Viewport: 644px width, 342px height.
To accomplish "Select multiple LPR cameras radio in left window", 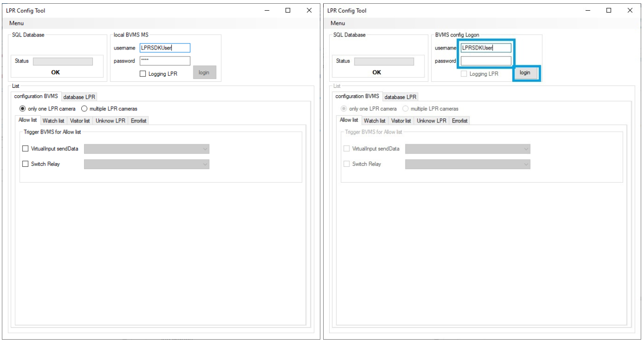I will (x=85, y=109).
